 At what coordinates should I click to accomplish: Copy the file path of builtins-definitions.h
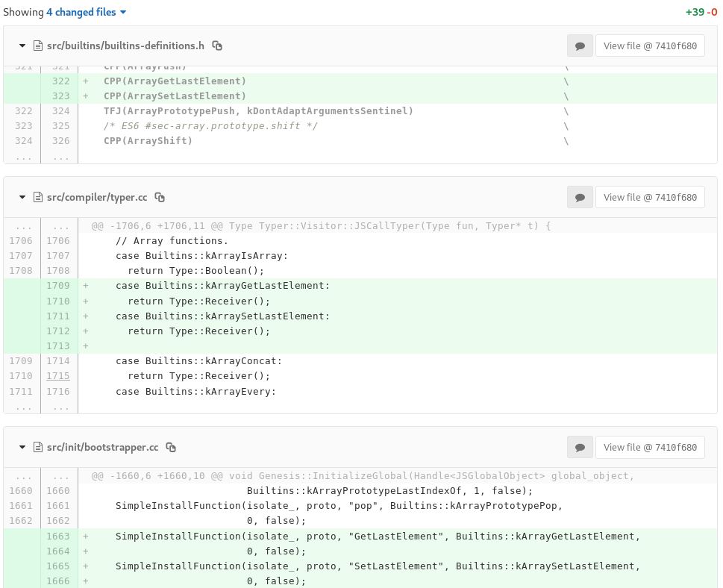click(x=216, y=46)
